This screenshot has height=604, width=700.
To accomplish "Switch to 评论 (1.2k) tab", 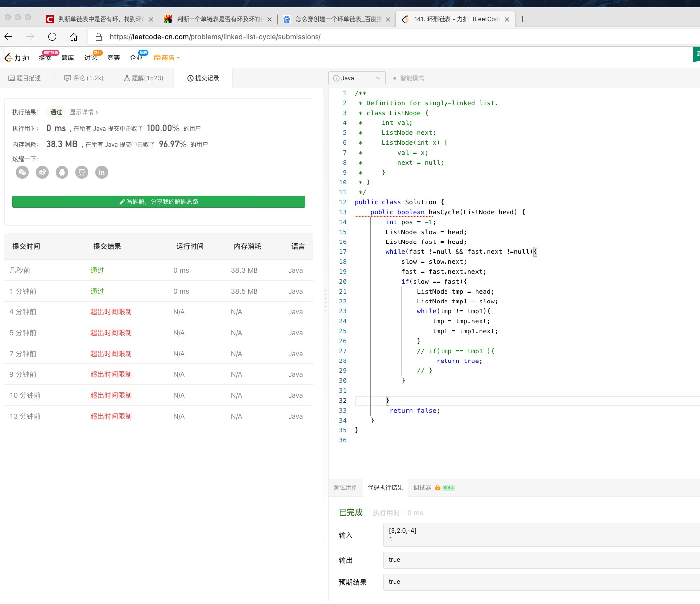I will point(84,78).
